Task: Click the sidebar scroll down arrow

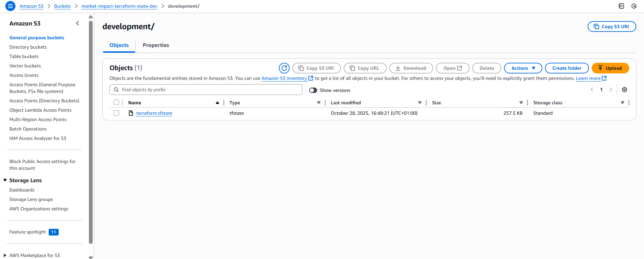Action: coord(91,257)
